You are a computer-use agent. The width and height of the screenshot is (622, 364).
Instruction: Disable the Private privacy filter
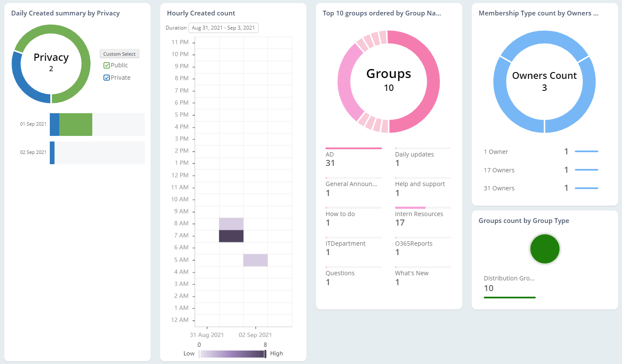tap(107, 77)
